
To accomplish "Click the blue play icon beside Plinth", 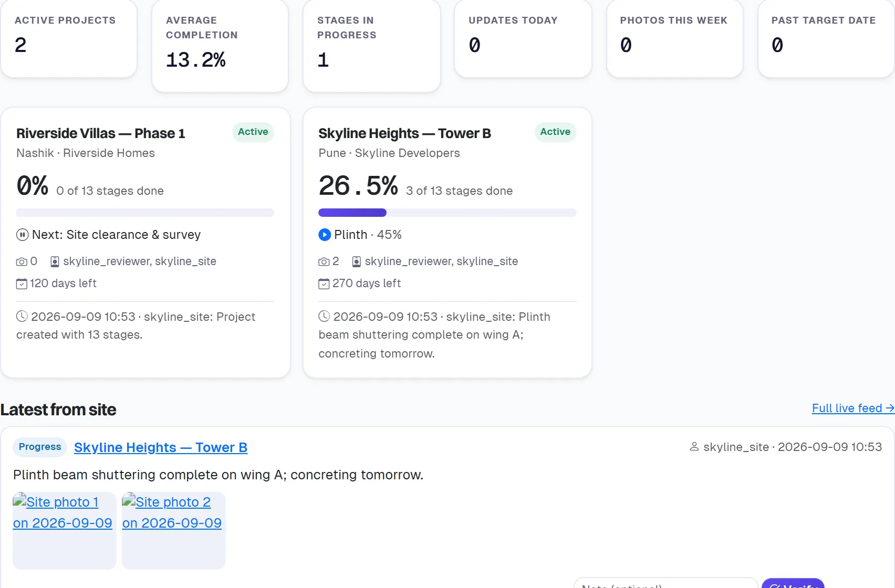I will 325,235.
